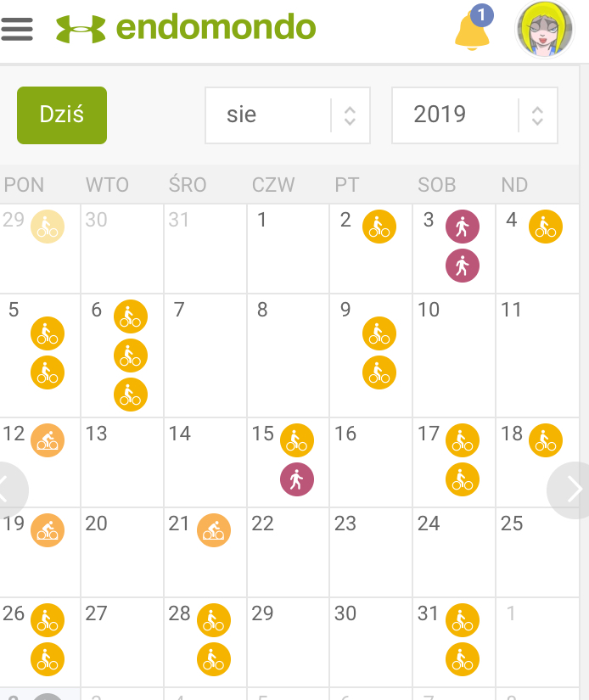Open the user profile avatar

tap(545, 30)
